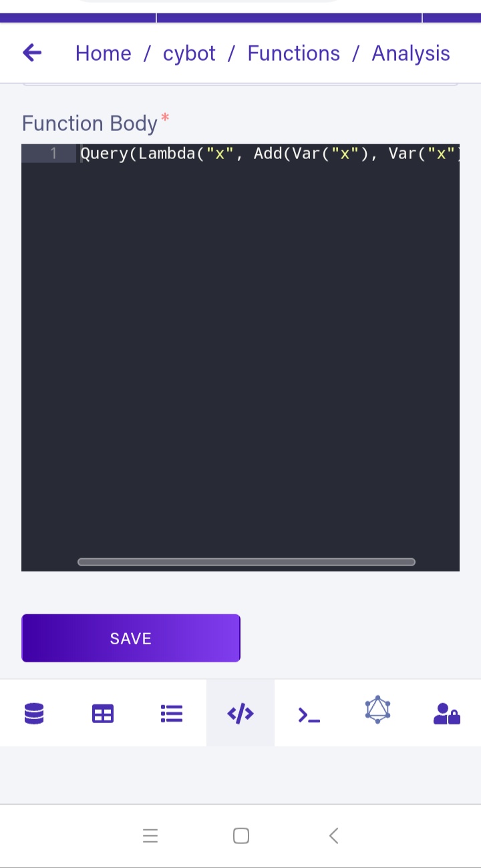Open the Security user-lock icon tab
Image resolution: width=481 pixels, height=868 pixels.
(446, 714)
